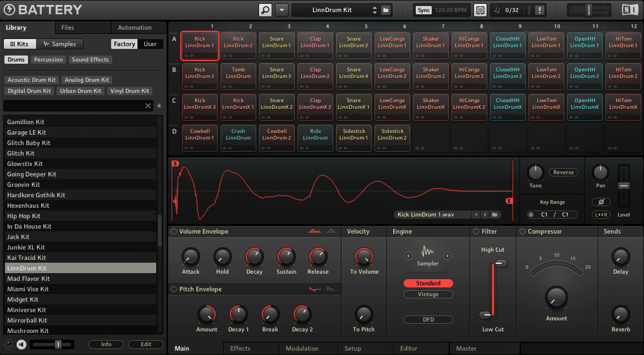644x355 pixels.
Task: Select the grey AHD envelope shape icon
Action: (x=331, y=231)
